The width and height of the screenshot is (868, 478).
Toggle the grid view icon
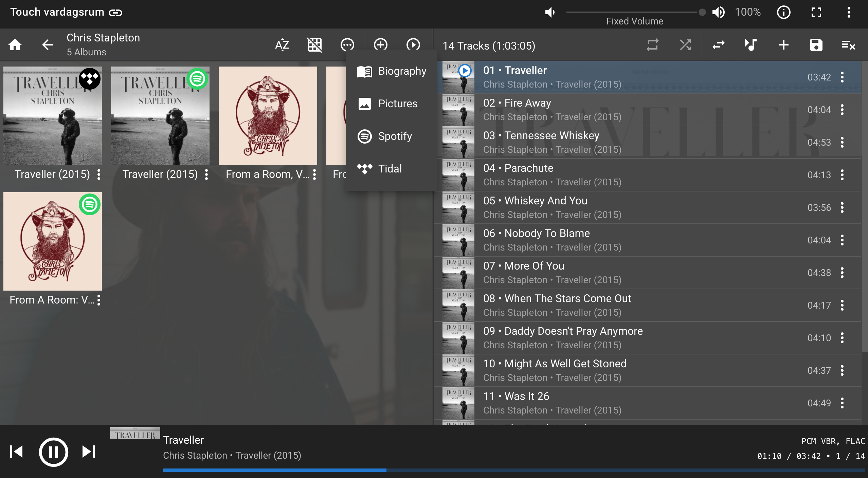coord(314,45)
